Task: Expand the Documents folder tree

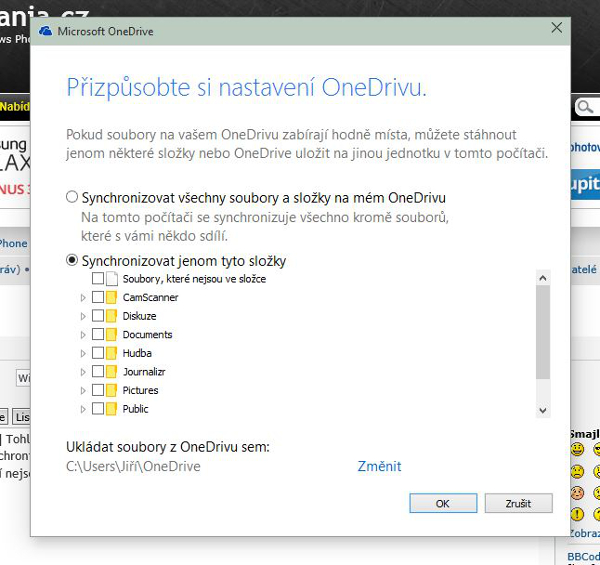Action: [83, 335]
